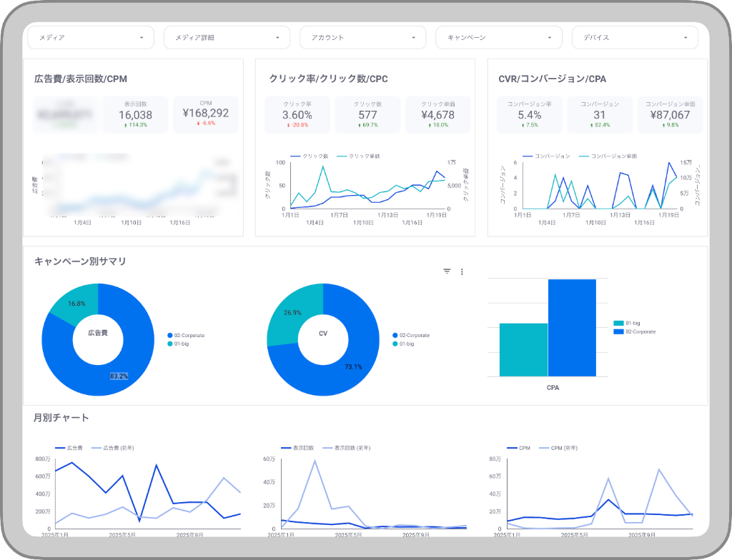Expand the キャンペーン filter dropdown

[498, 37]
